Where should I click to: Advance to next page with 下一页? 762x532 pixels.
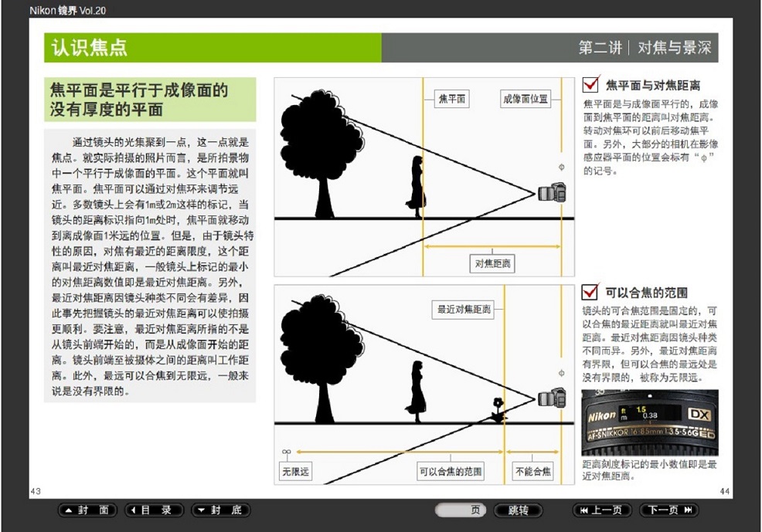tap(668, 510)
